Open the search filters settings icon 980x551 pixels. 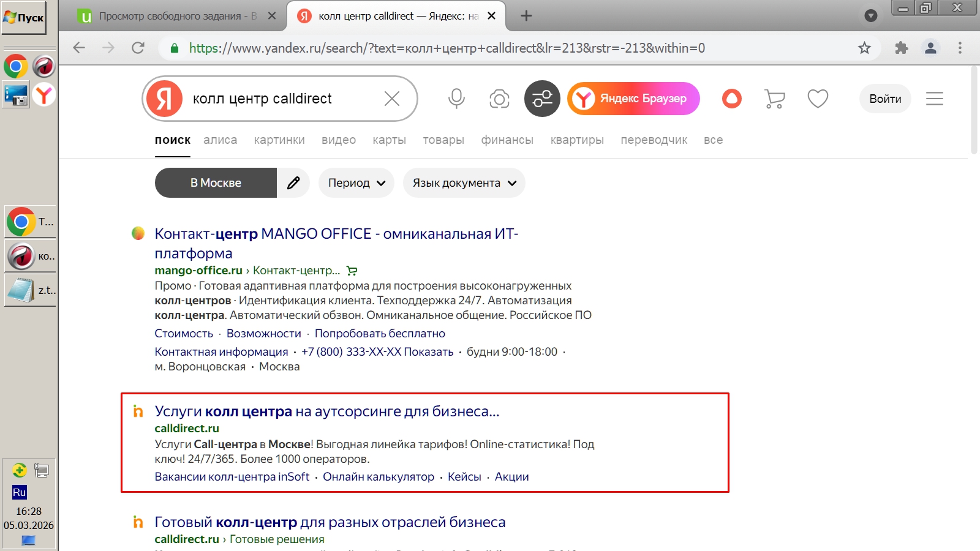coord(542,99)
